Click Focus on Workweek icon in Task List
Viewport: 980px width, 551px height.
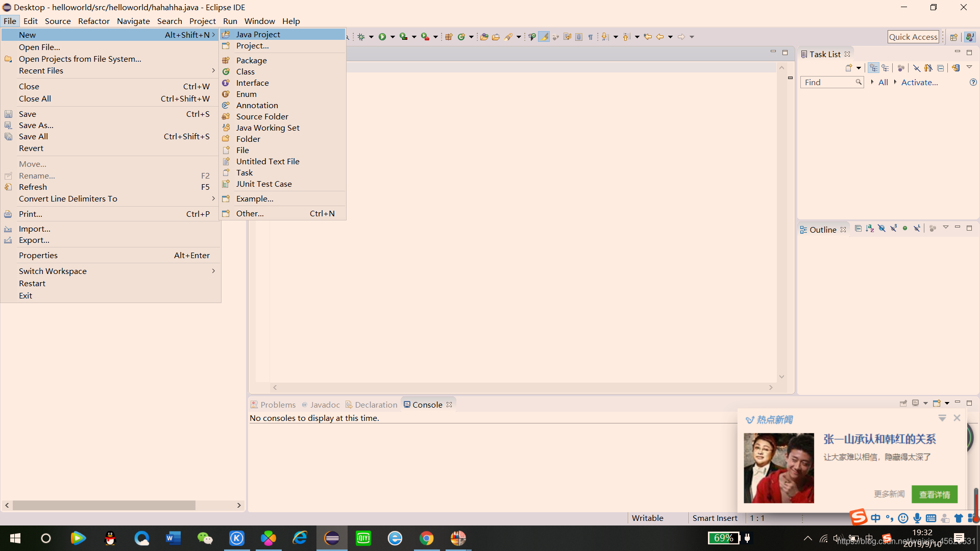click(901, 68)
